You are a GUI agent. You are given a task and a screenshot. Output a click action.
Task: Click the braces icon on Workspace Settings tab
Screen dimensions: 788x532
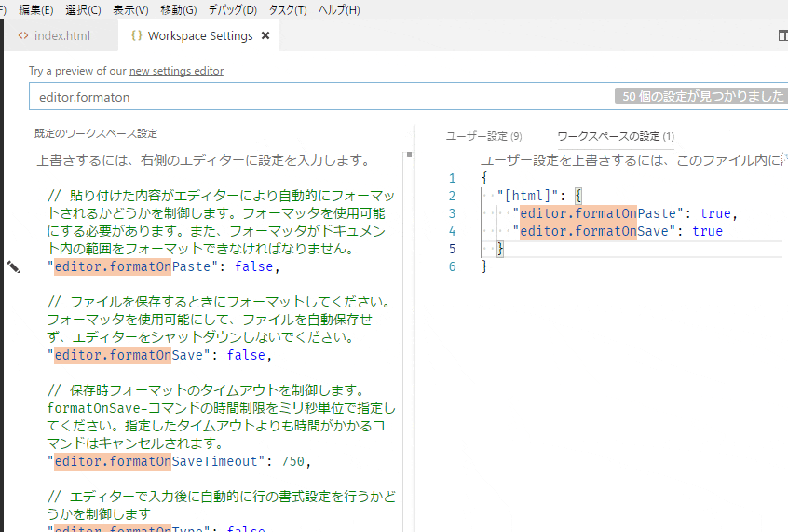tap(137, 35)
